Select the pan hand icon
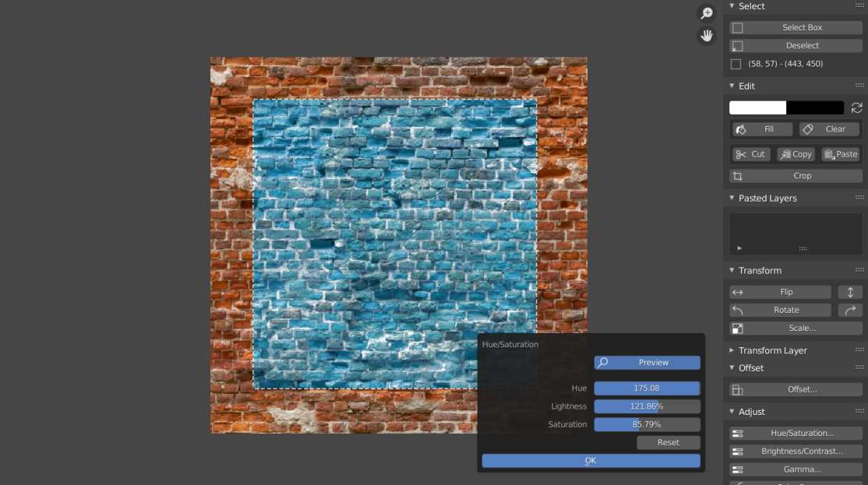 pyautogui.click(x=706, y=35)
